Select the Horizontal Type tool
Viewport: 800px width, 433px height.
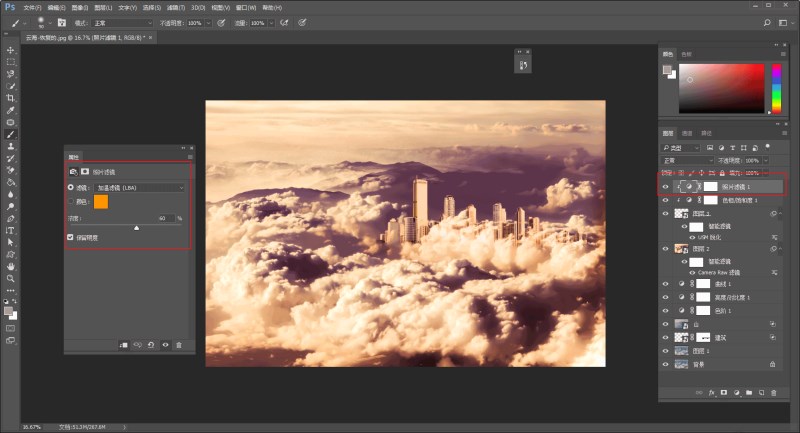[11, 230]
